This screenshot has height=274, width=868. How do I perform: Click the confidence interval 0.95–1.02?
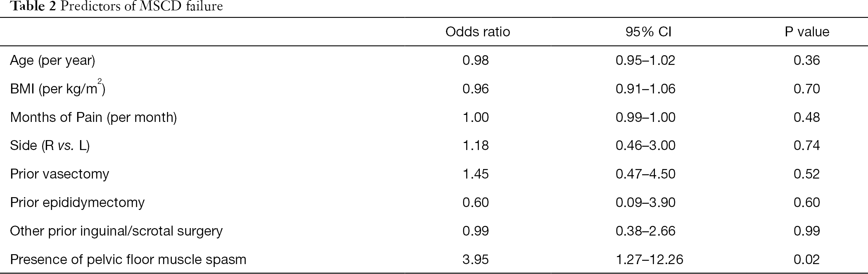coord(645,61)
